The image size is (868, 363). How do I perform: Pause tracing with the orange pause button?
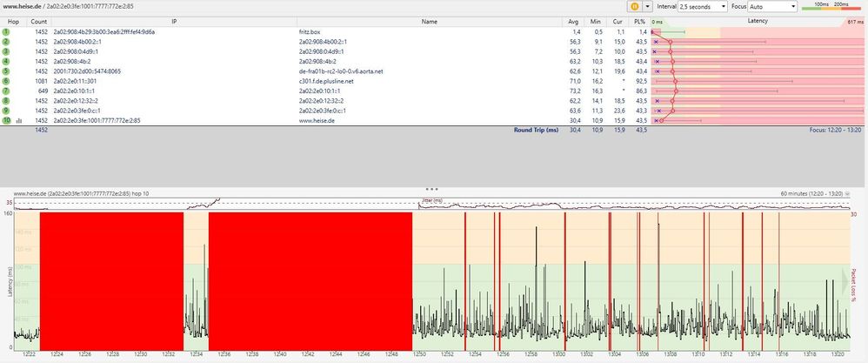(634, 7)
